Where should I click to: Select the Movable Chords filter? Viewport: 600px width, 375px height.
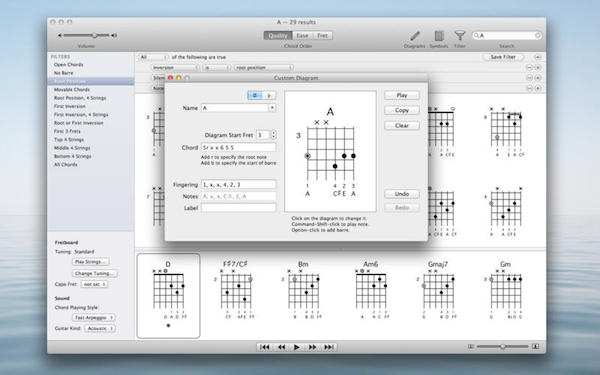72,90
